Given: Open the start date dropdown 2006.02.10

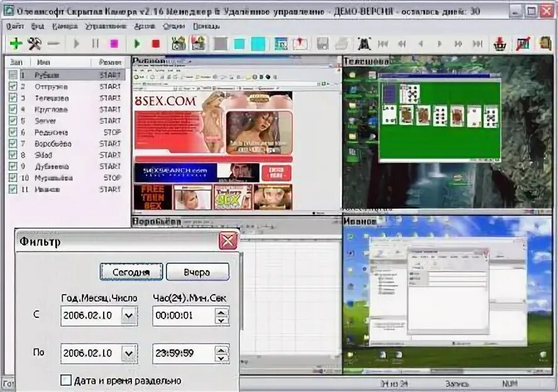Looking at the screenshot, I should tap(129, 315).
